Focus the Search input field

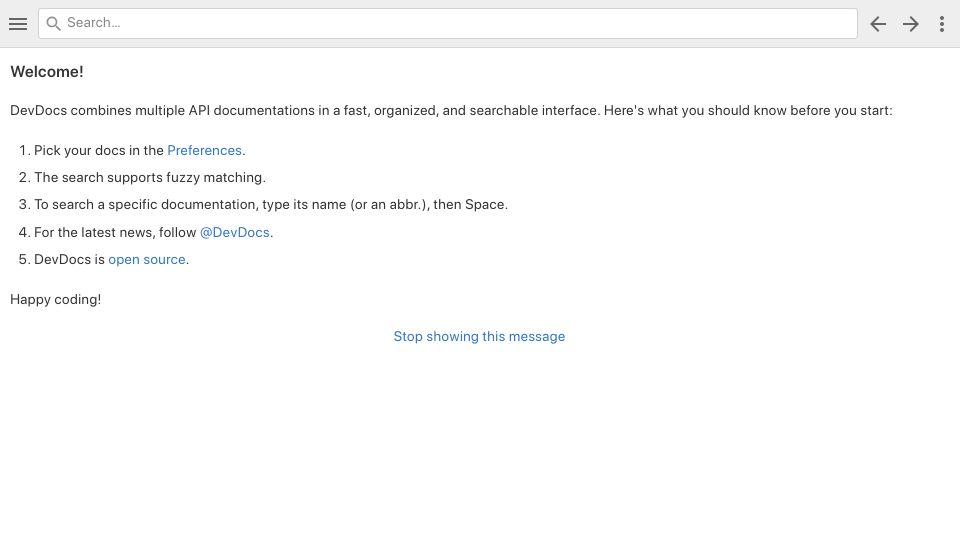(x=448, y=23)
